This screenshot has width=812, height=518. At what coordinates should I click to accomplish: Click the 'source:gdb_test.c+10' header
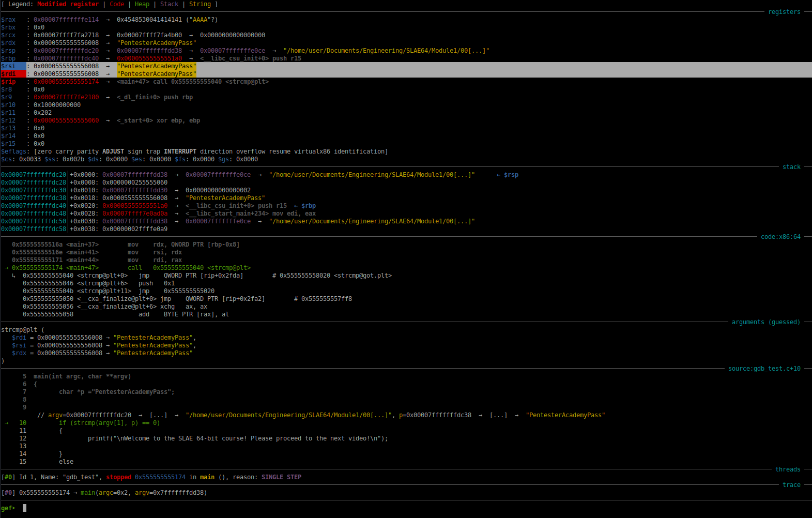pyautogui.click(x=764, y=369)
